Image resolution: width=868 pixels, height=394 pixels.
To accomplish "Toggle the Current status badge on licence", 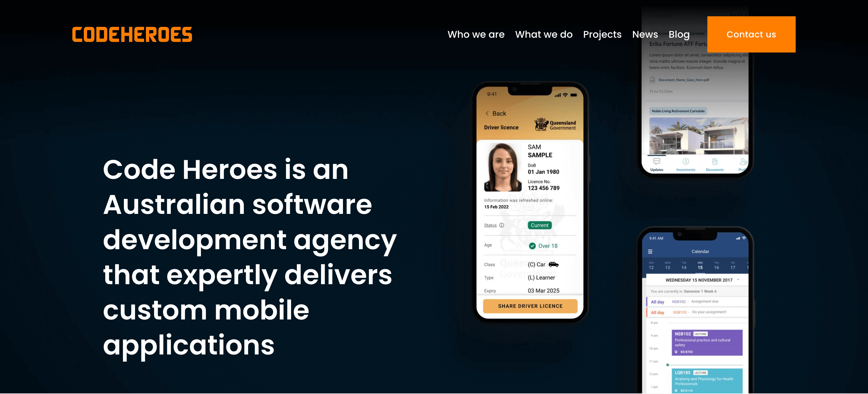I will (x=540, y=226).
